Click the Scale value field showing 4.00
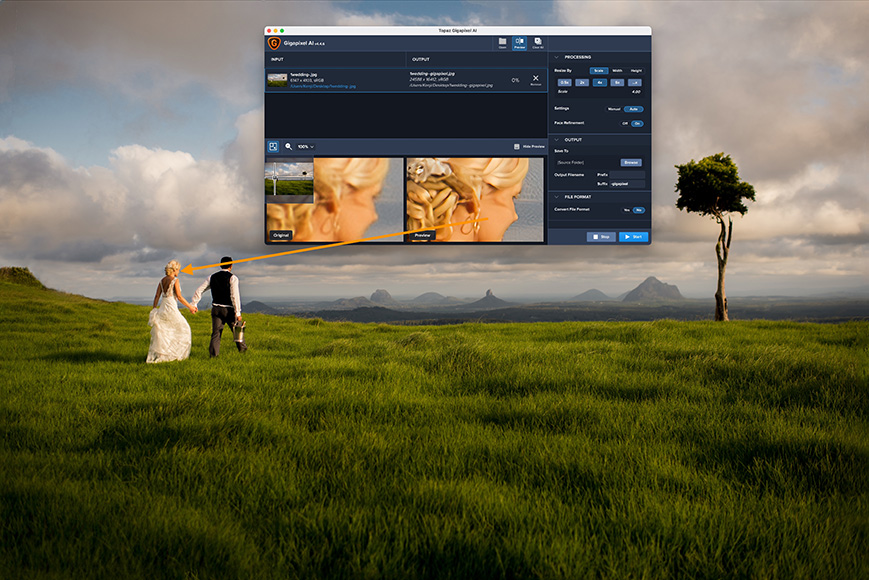 coord(636,91)
